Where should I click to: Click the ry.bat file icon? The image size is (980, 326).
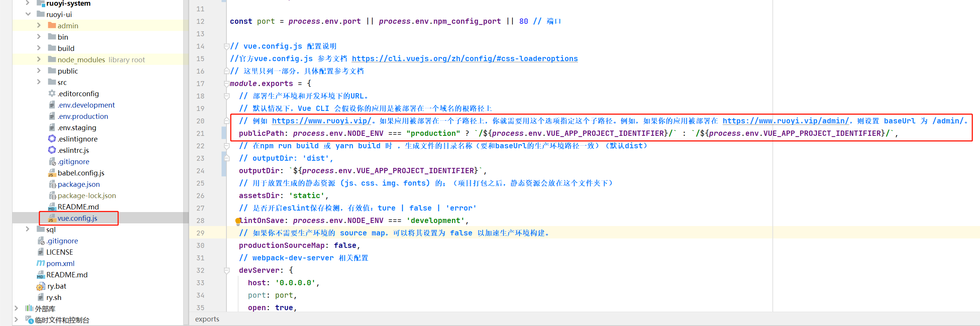pyautogui.click(x=41, y=286)
